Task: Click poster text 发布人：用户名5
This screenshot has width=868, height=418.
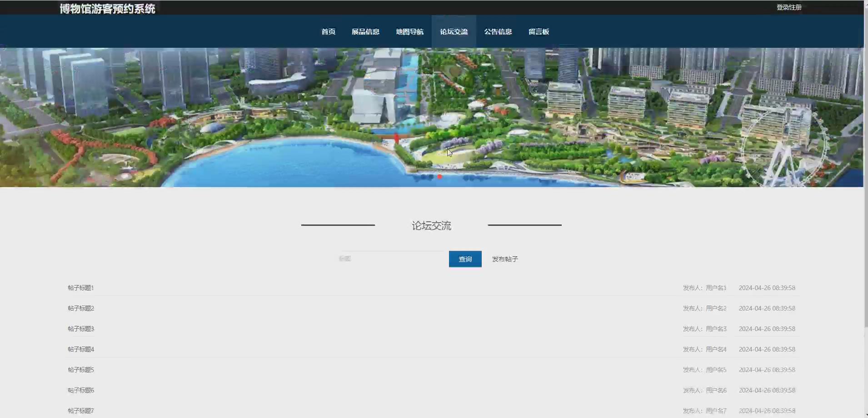Action: [x=704, y=369]
